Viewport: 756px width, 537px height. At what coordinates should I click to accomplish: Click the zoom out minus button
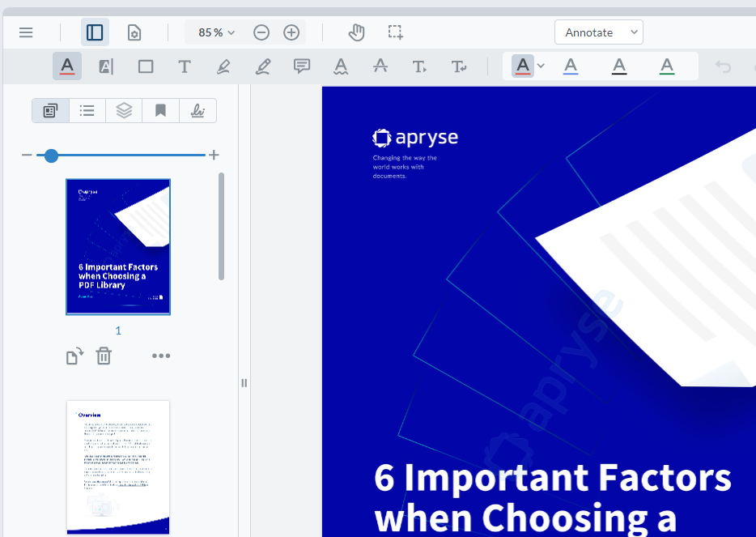261,32
